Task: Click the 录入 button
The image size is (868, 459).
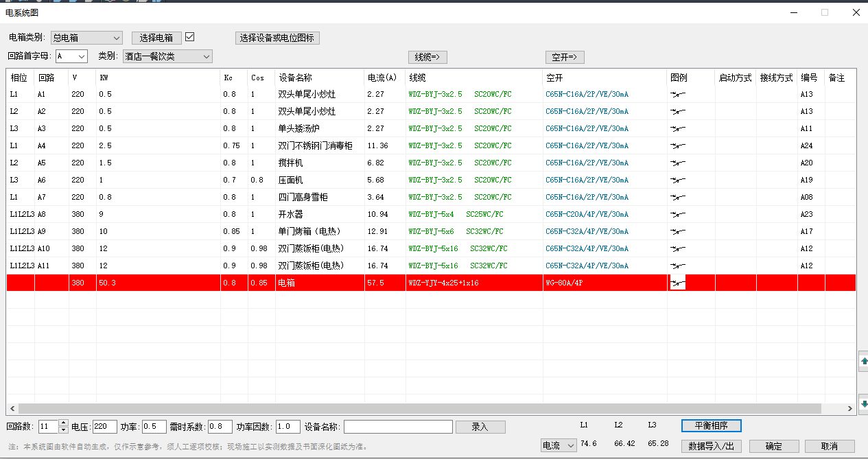Action: point(480,427)
